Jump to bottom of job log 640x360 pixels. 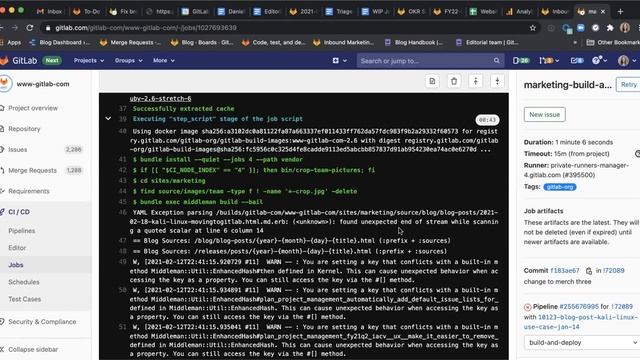(x=497, y=81)
